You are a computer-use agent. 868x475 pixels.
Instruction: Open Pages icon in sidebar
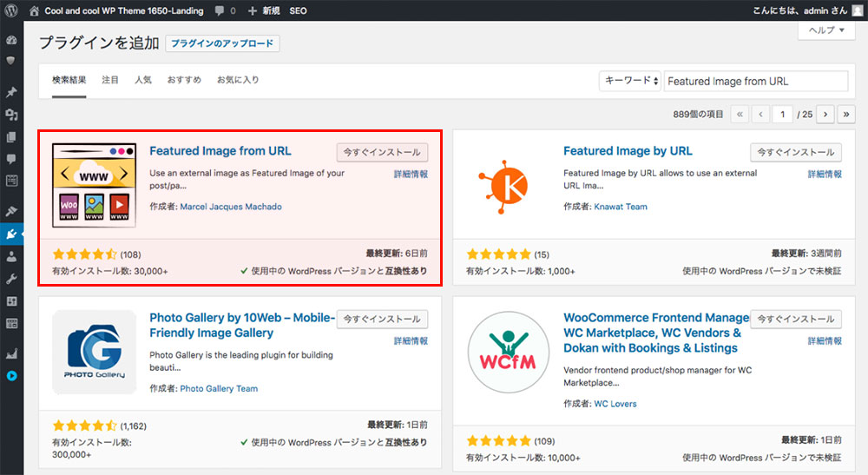tap(11, 136)
